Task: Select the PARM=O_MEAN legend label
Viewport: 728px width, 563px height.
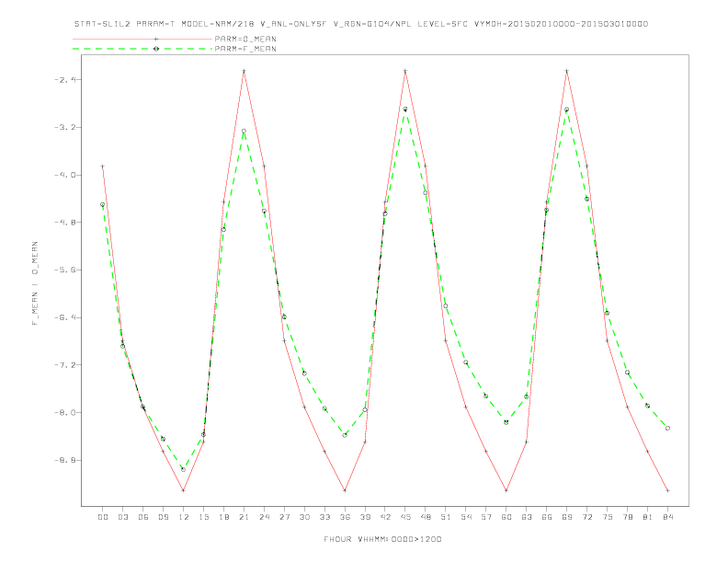Action: (x=245, y=39)
